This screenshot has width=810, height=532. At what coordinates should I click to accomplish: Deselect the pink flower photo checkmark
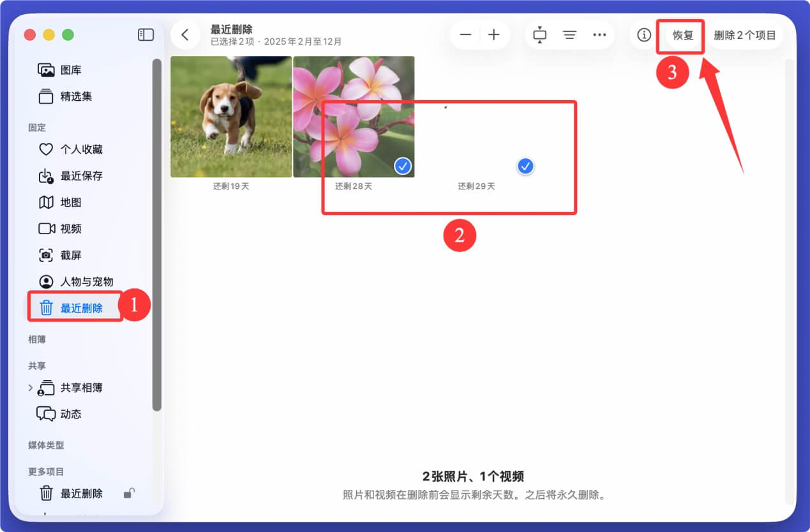[x=402, y=166]
